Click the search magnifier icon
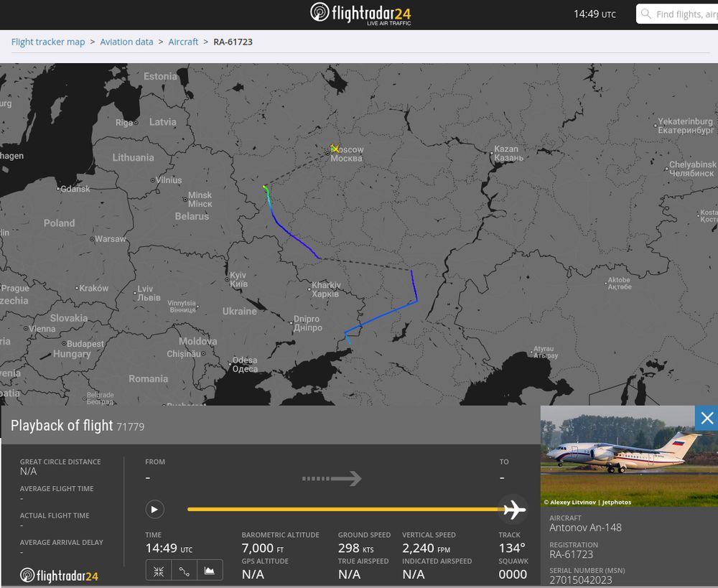Image resolution: width=718 pixels, height=588 pixels. (645, 14)
